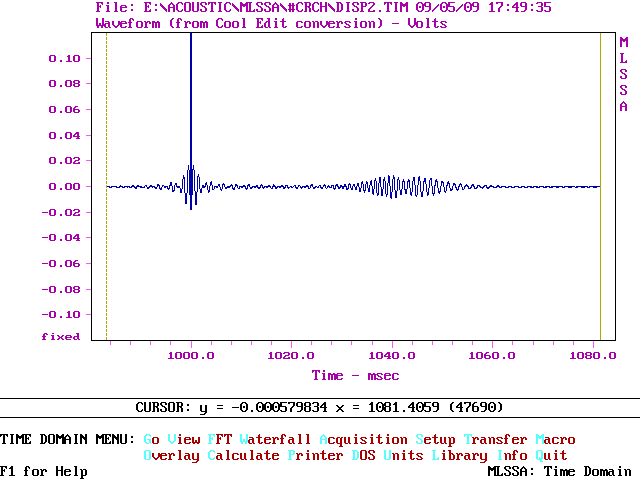640x480 pixels.
Task: Click the '1020.0' time axis label
Action: coord(291,356)
